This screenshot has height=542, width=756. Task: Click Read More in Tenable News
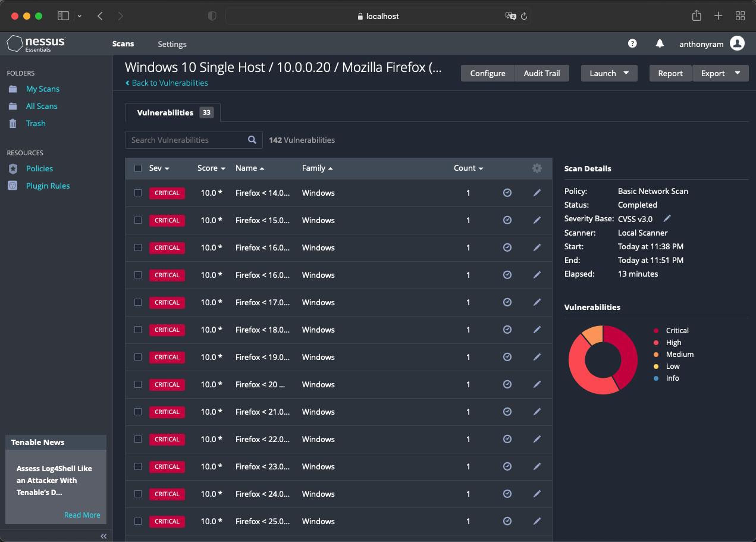tap(82, 515)
